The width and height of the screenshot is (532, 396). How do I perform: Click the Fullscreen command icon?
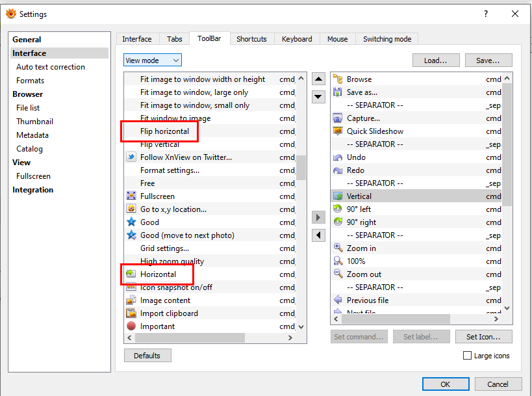131,196
